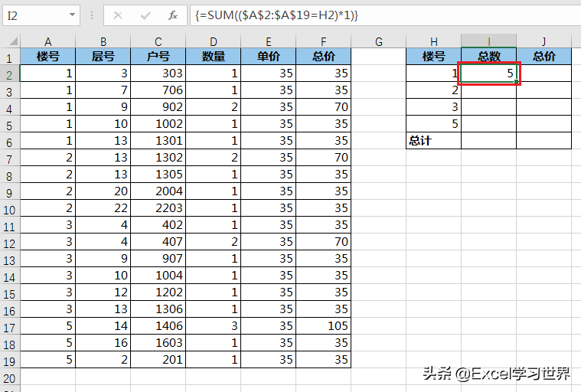
Task: Select column J header
Action: pyautogui.click(x=544, y=41)
